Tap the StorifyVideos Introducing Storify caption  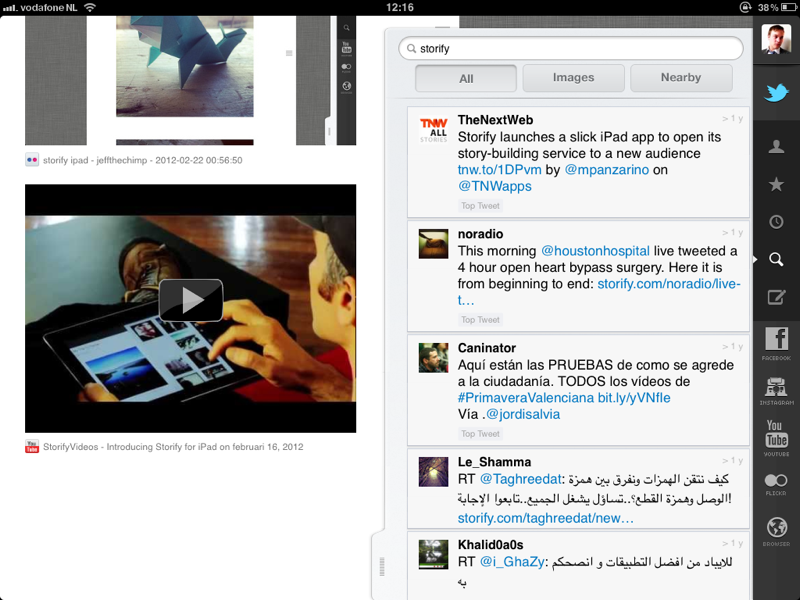(173, 447)
